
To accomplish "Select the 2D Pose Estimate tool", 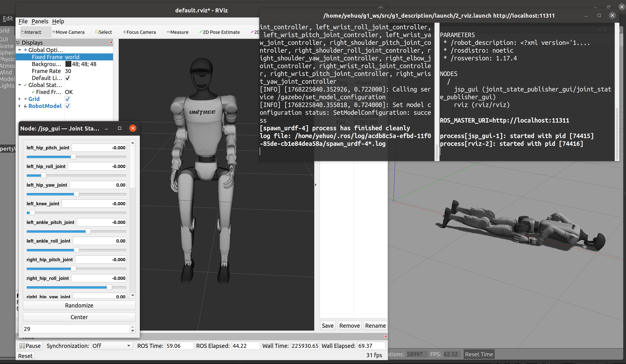I will tap(219, 32).
